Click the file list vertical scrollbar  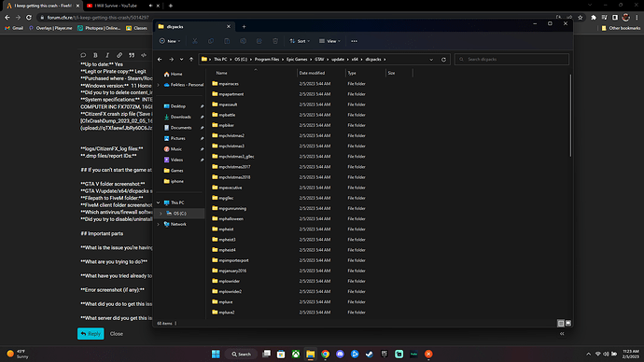pos(570,116)
